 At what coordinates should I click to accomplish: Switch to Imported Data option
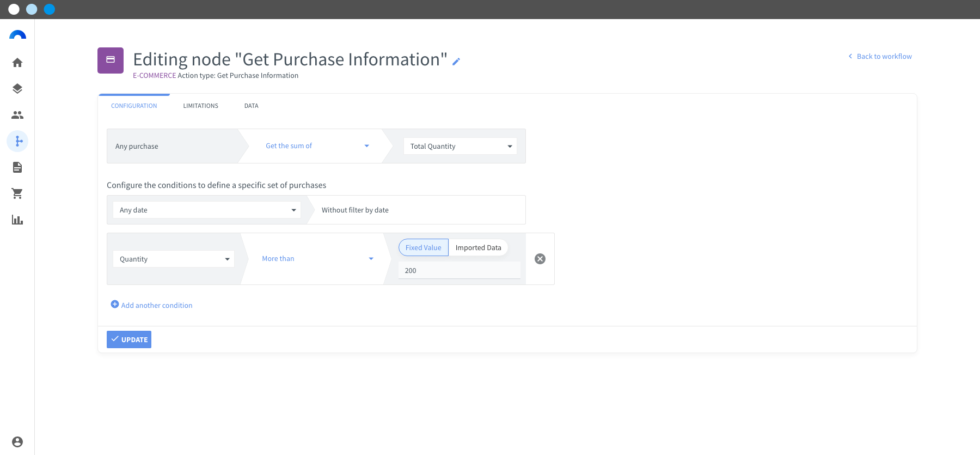click(x=479, y=247)
